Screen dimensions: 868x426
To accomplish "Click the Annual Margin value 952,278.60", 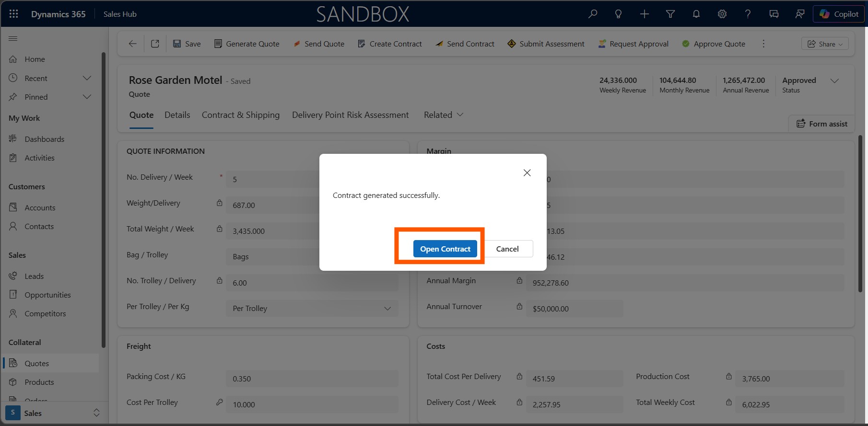I will 551,283.
